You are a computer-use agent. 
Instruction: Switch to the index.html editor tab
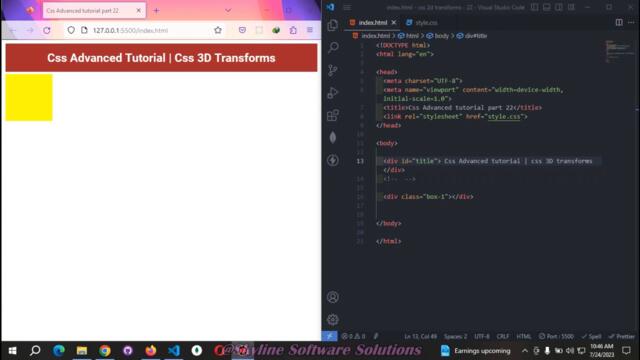[x=372, y=23]
